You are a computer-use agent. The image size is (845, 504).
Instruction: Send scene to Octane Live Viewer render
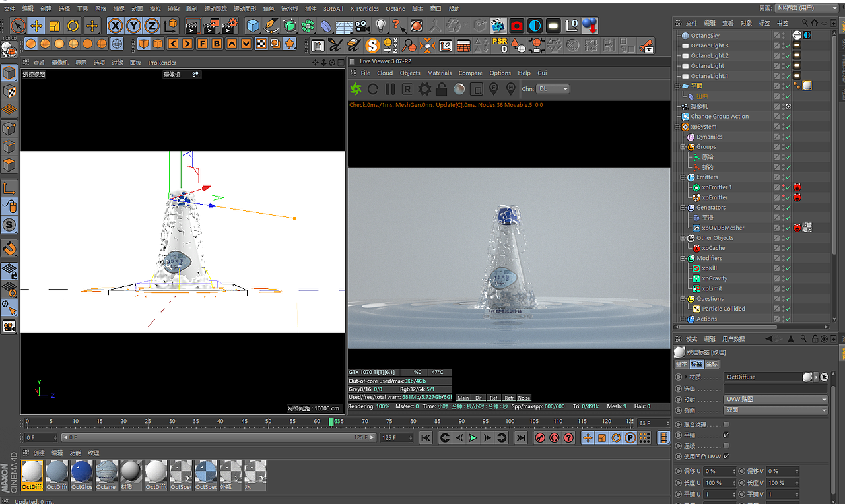(x=356, y=89)
